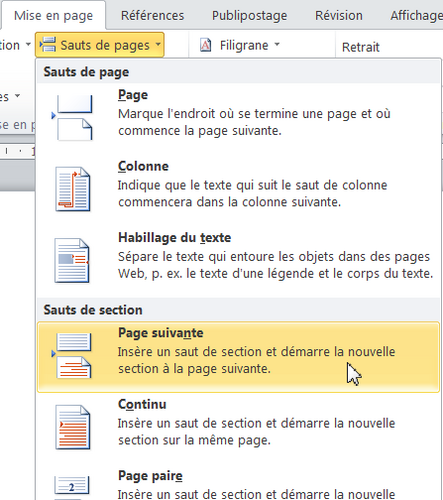Viewport: 443px width, 500px height.
Task: Insert a page break via Page title
Action: [133, 95]
